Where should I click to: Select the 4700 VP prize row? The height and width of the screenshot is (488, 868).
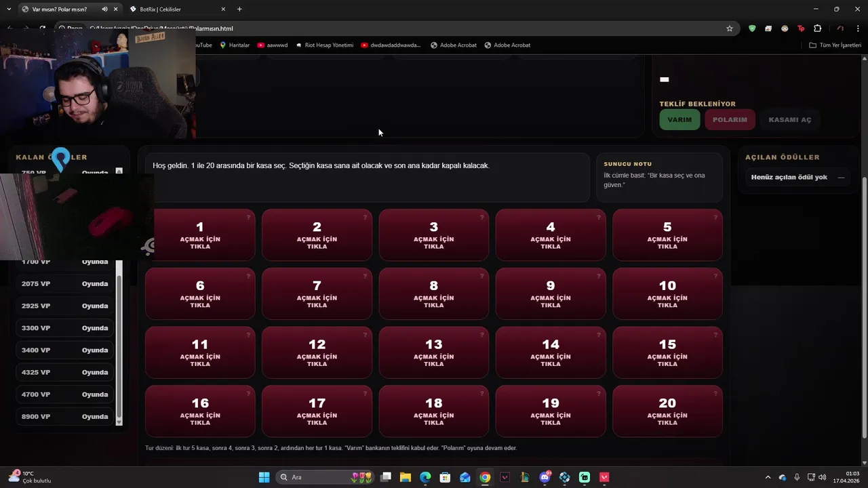[65, 394]
